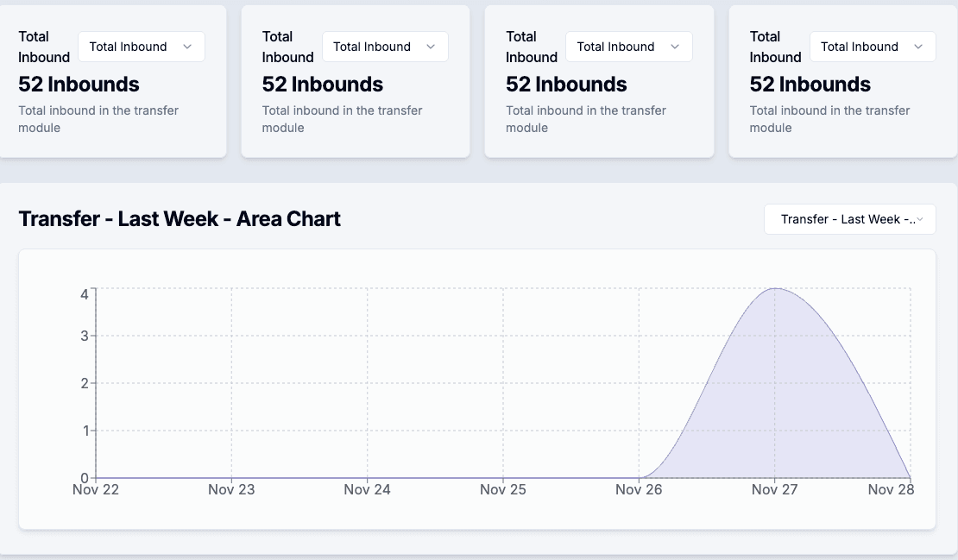
Task: Expand the second card's Total Inbound dropdown
Action: [385, 47]
